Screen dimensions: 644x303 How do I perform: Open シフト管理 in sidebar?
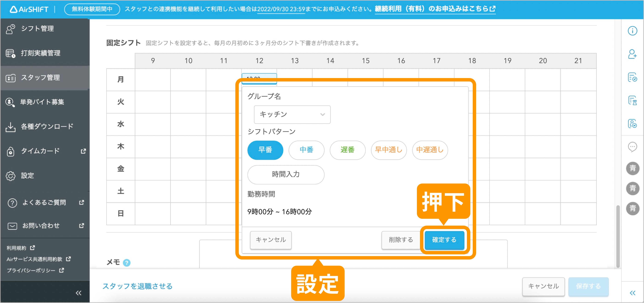45,29
